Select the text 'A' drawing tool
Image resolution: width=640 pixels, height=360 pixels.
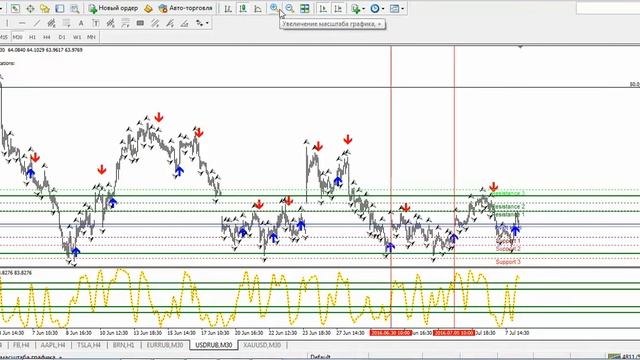pos(81,23)
